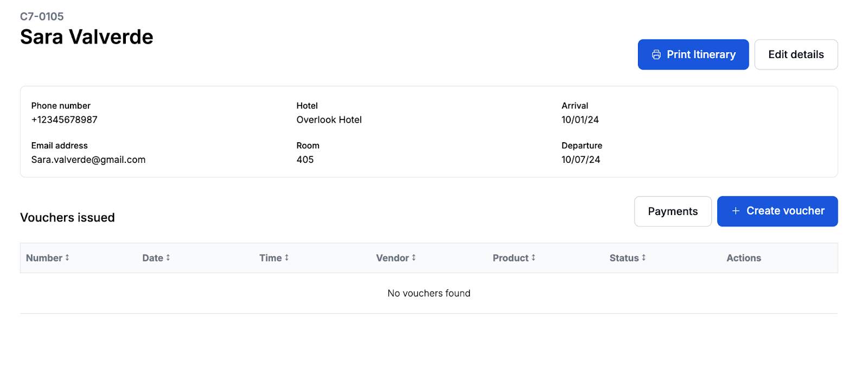Click the departure date 10/07/24

(x=580, y=160)
